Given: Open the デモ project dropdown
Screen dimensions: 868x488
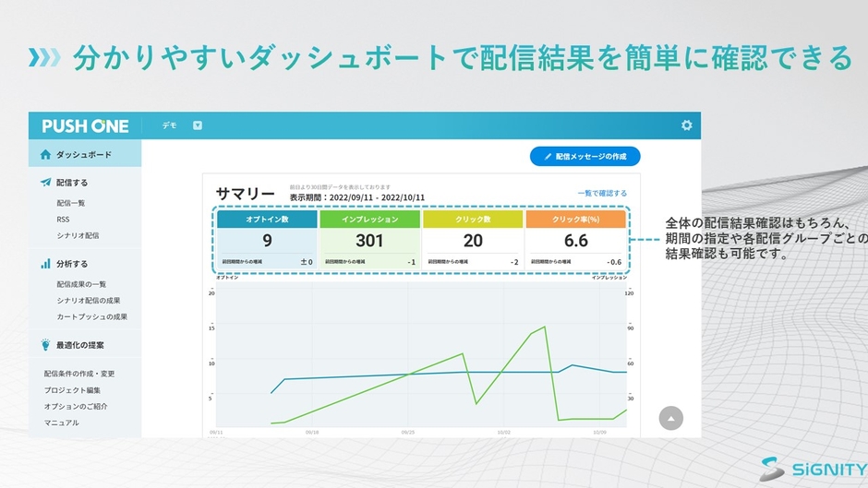Looking at the screenshot, I should (197, 125).
